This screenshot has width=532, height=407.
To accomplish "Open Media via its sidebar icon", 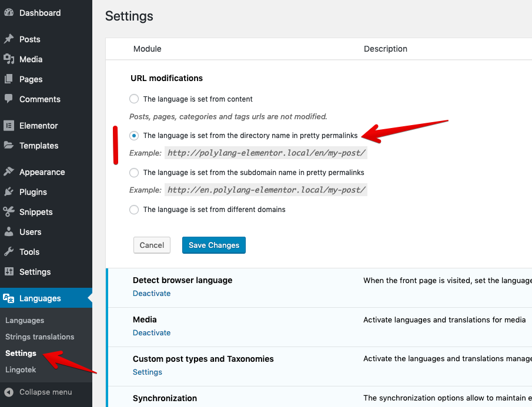I will (9, 59).
